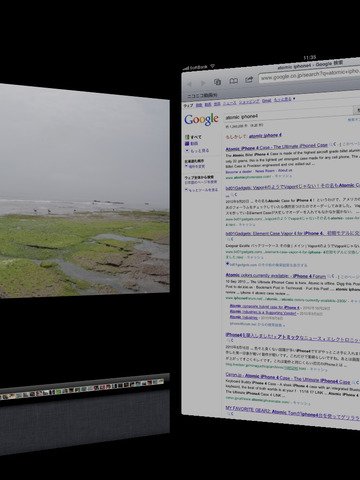The height and width of the screenshot is (480, 360).
Task: Open the ニコニコ動画 bookmark bar item
Action: tap(202, 96)
